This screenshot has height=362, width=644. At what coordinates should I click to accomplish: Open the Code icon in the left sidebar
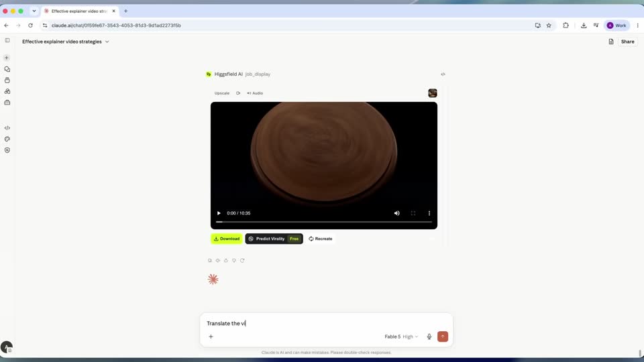click(x=7, y=128)
